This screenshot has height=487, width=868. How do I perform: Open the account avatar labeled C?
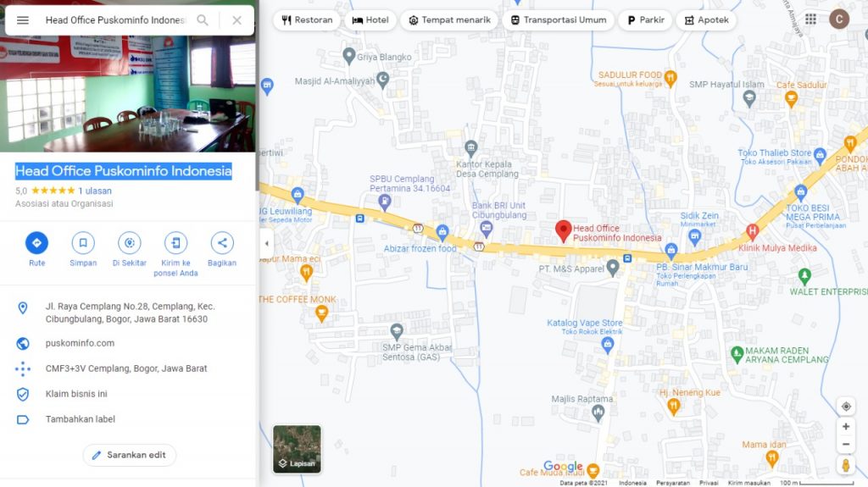point(839,19)
